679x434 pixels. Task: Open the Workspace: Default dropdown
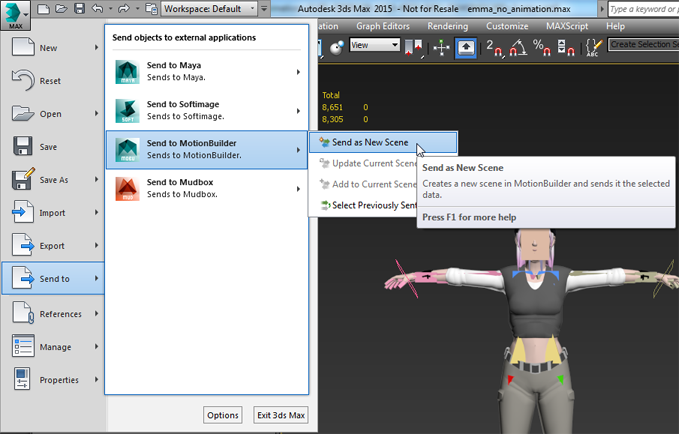click(209, 9)
